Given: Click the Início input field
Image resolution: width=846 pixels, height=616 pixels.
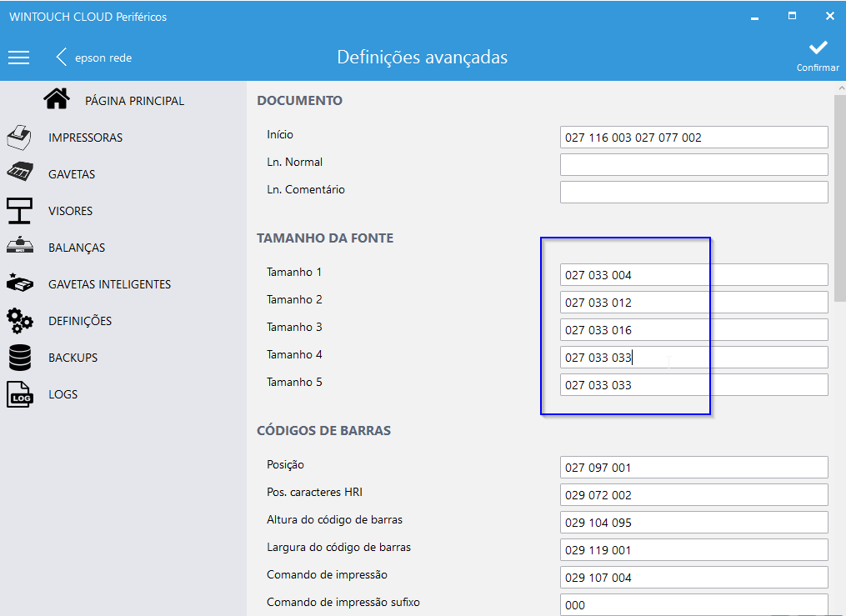Looking at the screenshot, I should (x=693, y=138).
